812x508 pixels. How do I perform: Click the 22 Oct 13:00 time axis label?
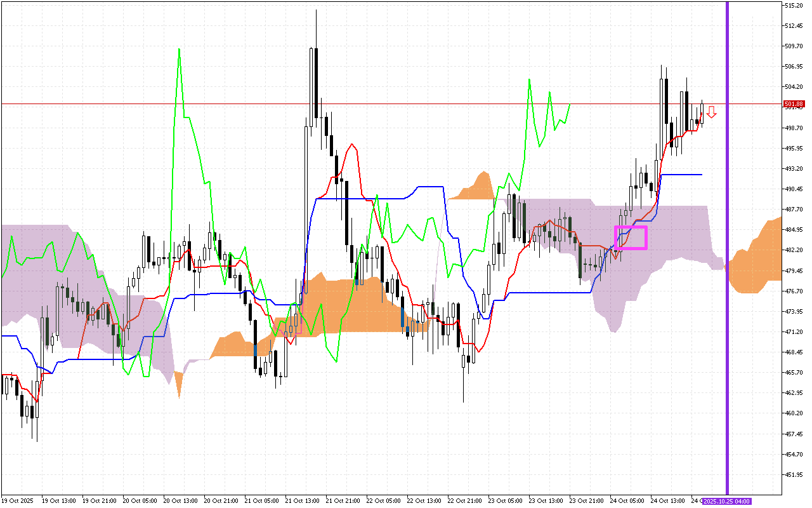(424, 500)
